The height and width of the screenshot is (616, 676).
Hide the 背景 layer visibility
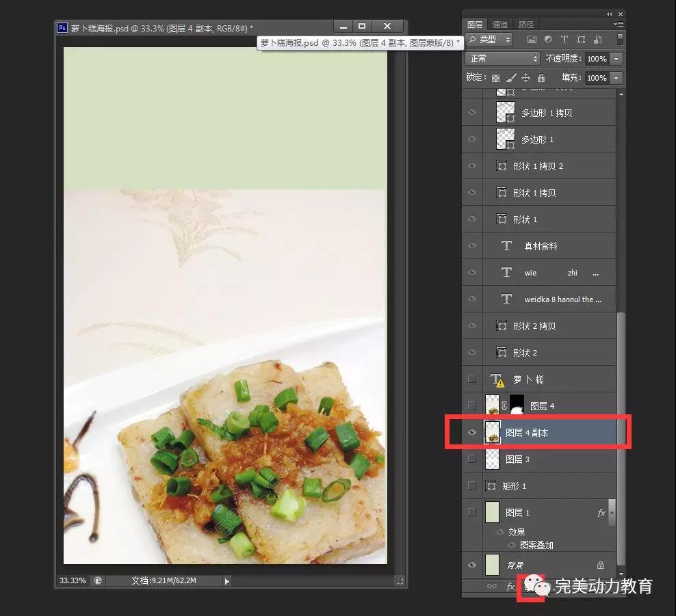[x=471, y=565]
